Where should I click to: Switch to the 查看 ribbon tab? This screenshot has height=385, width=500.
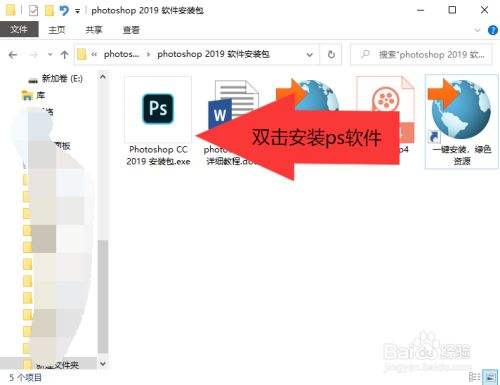click(x=131, y=30)
